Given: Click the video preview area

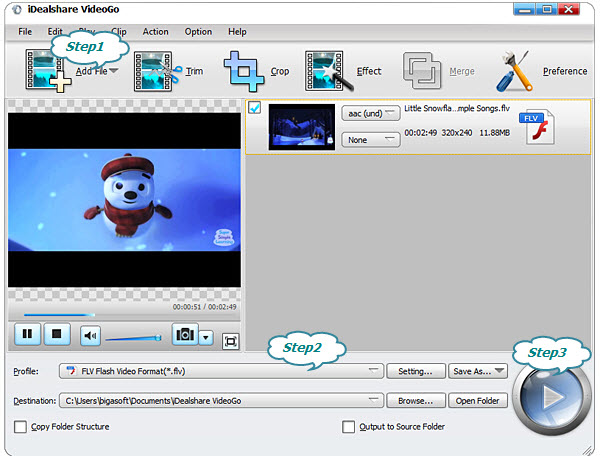Looking at the screenshot, I should (x=124, y=200).
